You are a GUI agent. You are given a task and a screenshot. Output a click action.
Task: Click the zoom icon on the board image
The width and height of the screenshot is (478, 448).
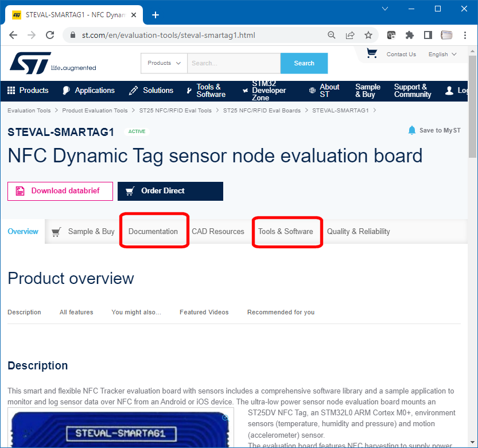point(226,418)
